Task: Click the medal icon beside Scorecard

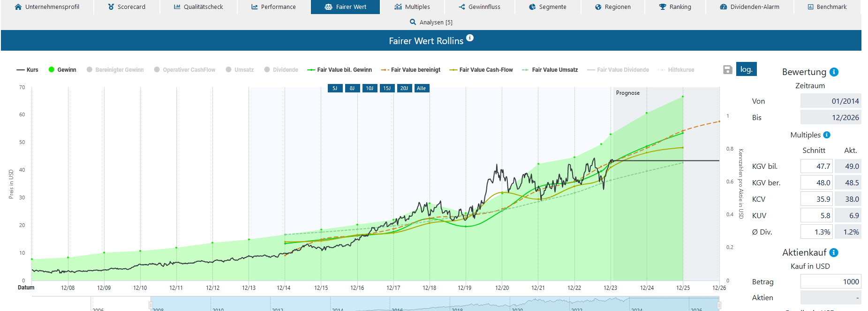Action: [x=111, y=7]
